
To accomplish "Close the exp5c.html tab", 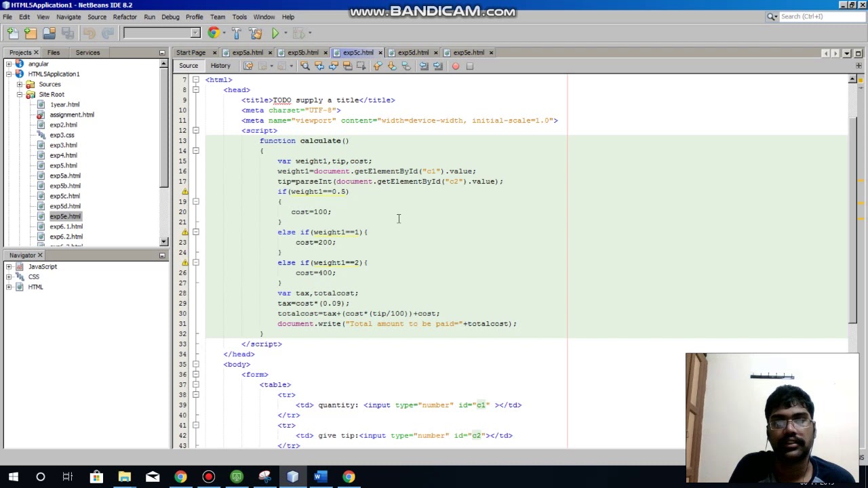I will (380, 53).
